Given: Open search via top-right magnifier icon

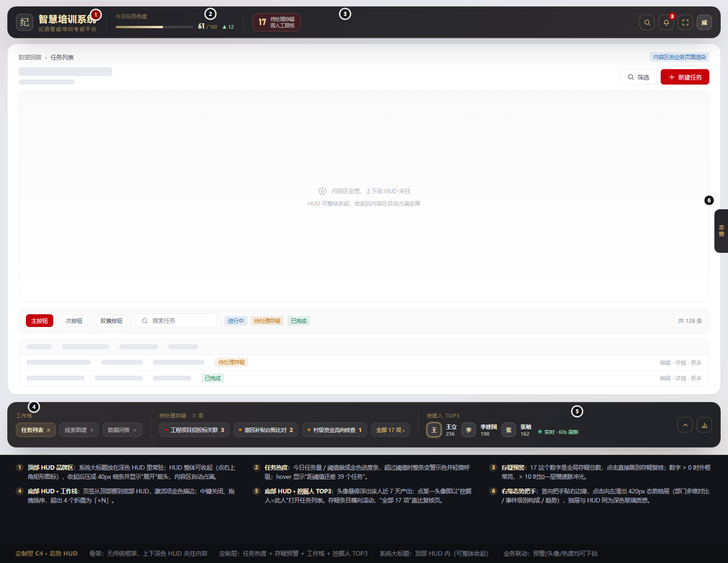Looking at the screenshot, I should [x=647, y=22].
